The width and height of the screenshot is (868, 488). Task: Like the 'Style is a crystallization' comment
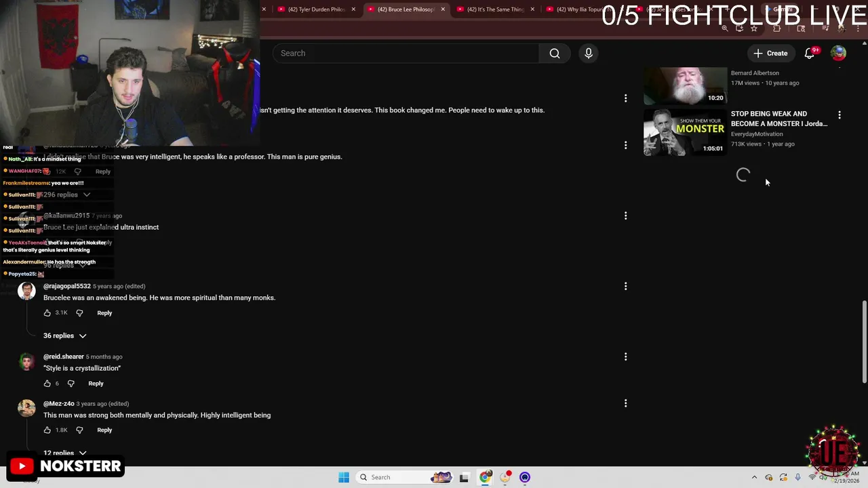pos(47,384)
